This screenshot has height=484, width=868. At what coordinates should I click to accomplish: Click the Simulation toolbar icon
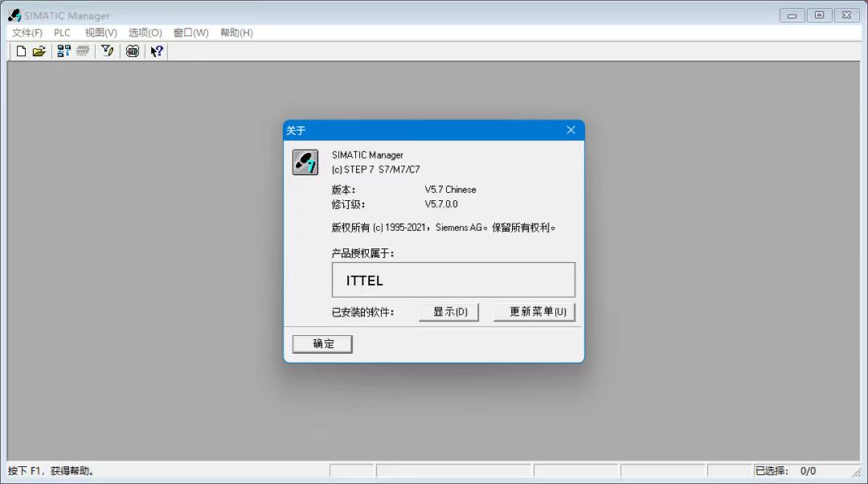click(x=133, y=51)
